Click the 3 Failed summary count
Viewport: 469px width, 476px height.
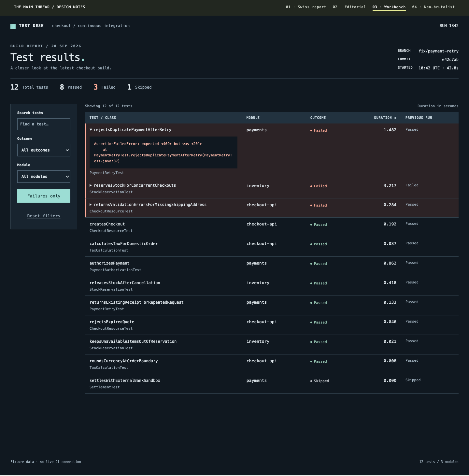click(x=105, y=87)
